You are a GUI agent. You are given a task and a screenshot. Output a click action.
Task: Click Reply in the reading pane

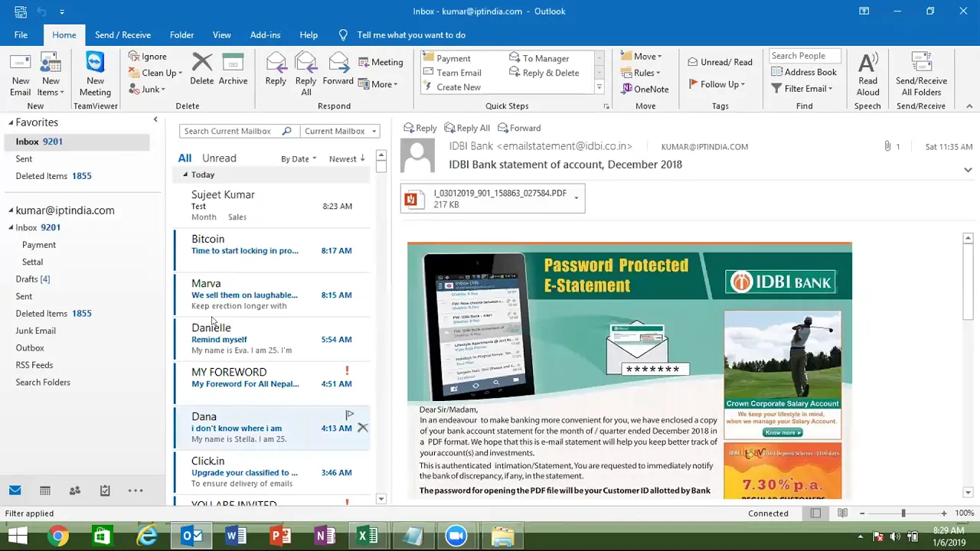[x=420, y=128]
